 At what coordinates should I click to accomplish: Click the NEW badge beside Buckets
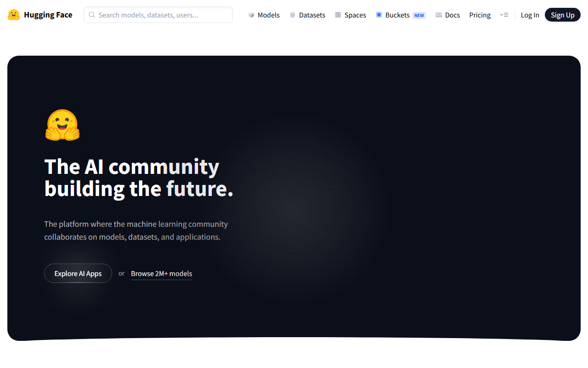pos(419,15)
